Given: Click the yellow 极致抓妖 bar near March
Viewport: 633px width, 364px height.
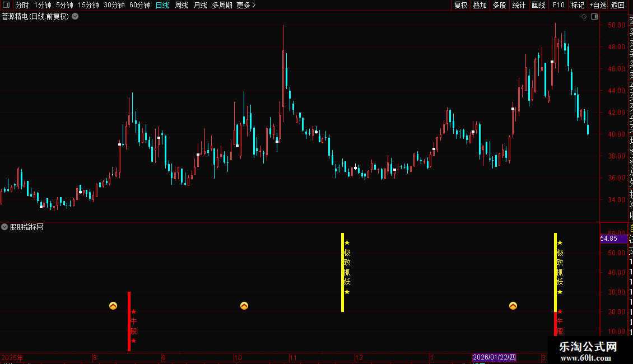Looking at the screenshot, I should (556, 272).
